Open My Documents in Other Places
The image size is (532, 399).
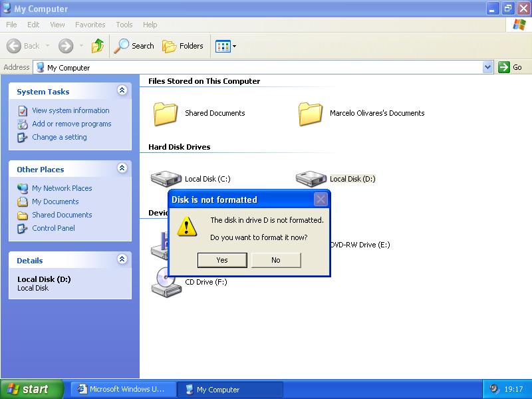[55, 201]
